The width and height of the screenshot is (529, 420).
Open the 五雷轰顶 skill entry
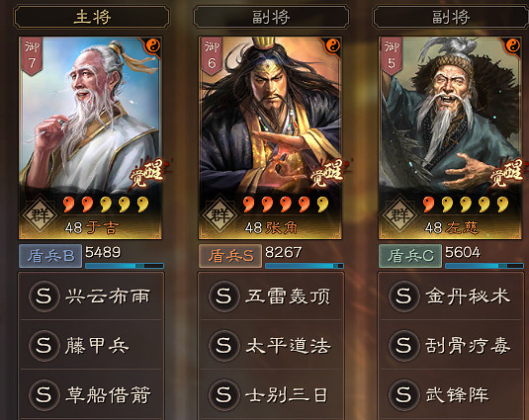coord(271,295)
